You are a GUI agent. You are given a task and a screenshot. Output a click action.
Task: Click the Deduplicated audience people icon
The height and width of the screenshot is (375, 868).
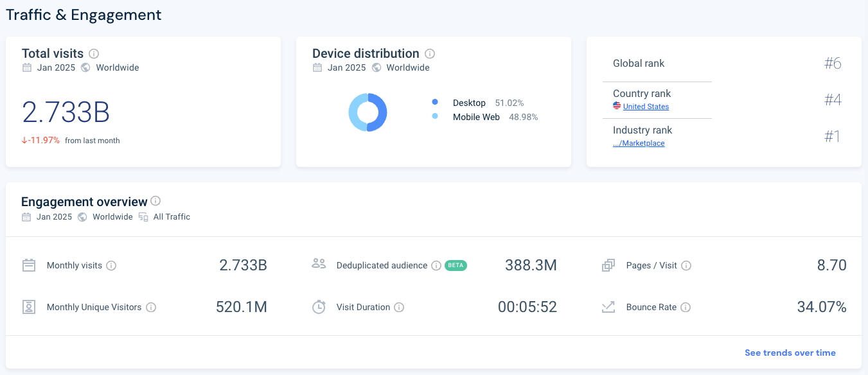319,265
